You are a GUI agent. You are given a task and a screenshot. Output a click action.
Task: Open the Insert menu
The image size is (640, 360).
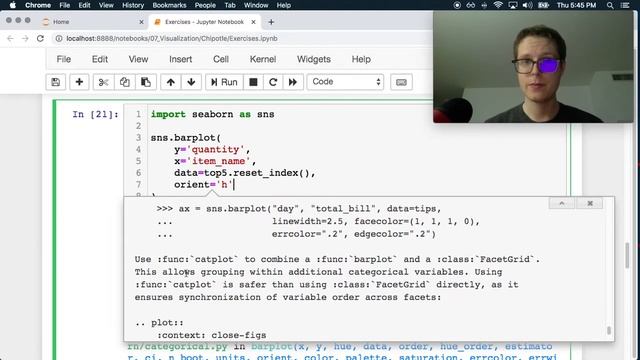(x=180, y=59)
